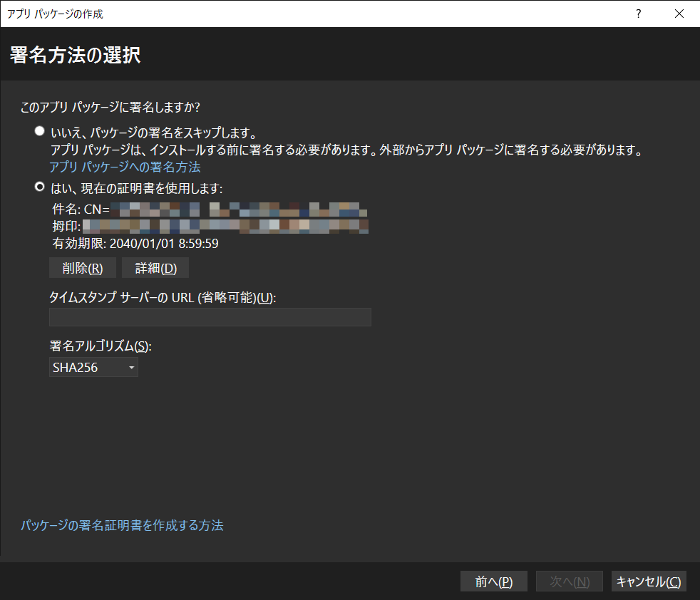Click the 前へ(P) button
This screenshot has height=600, width=700.
493,581
